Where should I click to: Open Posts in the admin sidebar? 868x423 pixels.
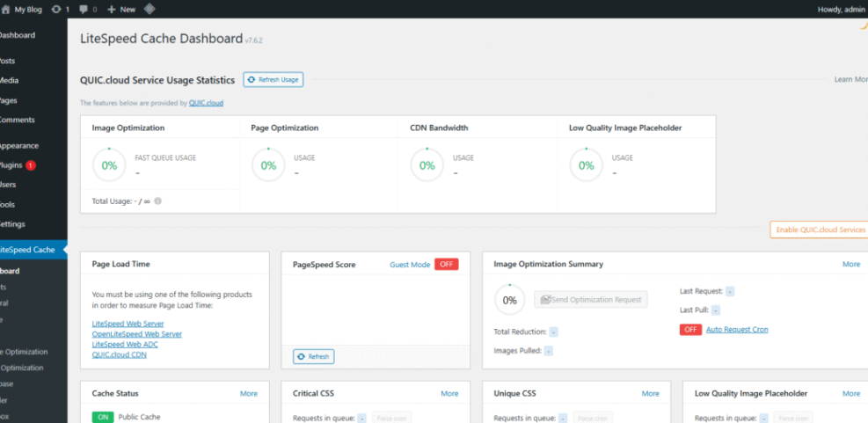click(8, 61)
